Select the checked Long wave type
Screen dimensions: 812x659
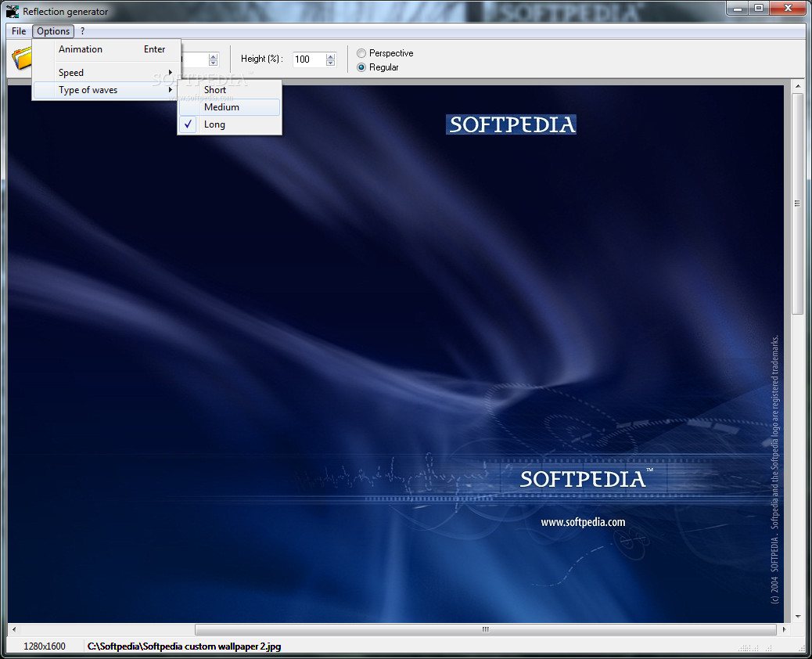click(x=229, y=124)
